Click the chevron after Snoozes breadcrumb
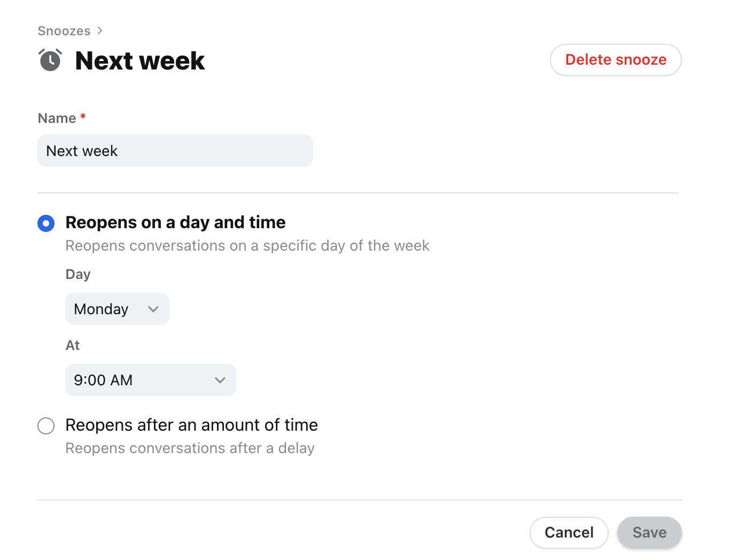 point(99,30)
